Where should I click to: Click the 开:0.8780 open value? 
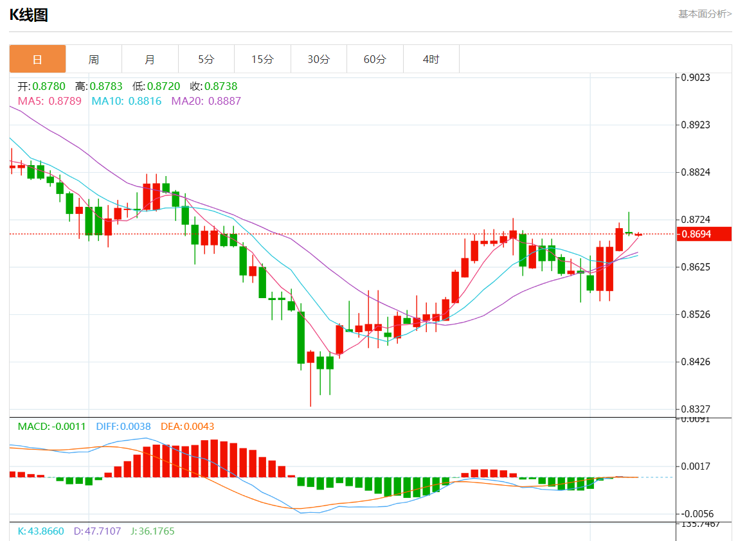click(x=41, y=86)
